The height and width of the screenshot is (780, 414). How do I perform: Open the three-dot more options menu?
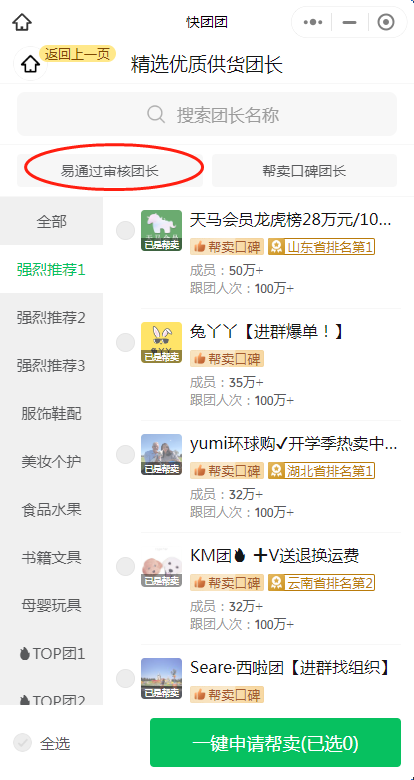point(313,22)
